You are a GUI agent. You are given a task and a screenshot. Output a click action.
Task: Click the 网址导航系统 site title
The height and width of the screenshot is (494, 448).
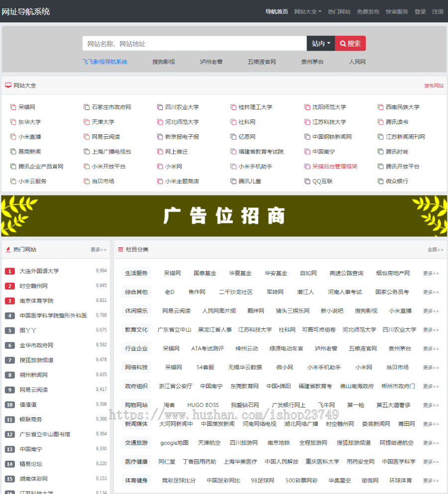click(26, 11)
